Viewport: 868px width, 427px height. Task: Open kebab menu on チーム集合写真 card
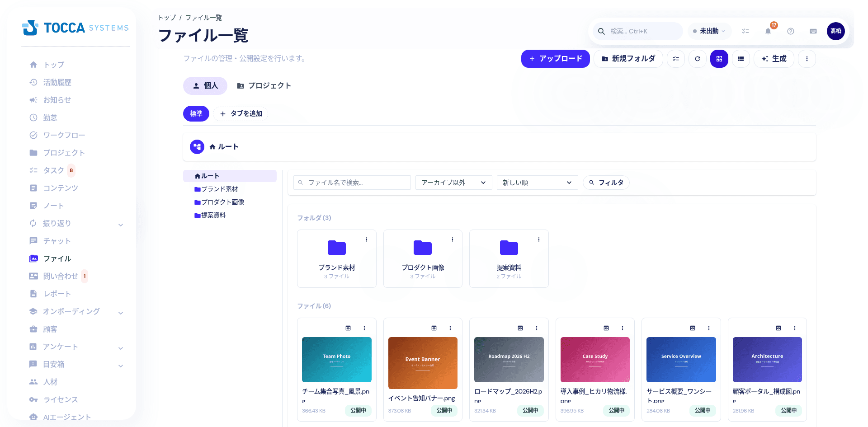coord(364,328)
